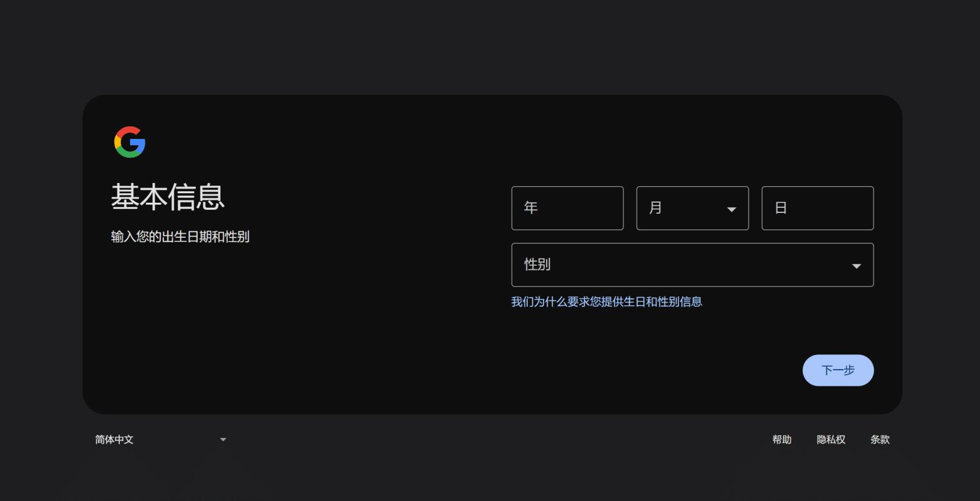Open the 帮助 link
The height and width of the screenshot is (501, 980).
(782, 439)
